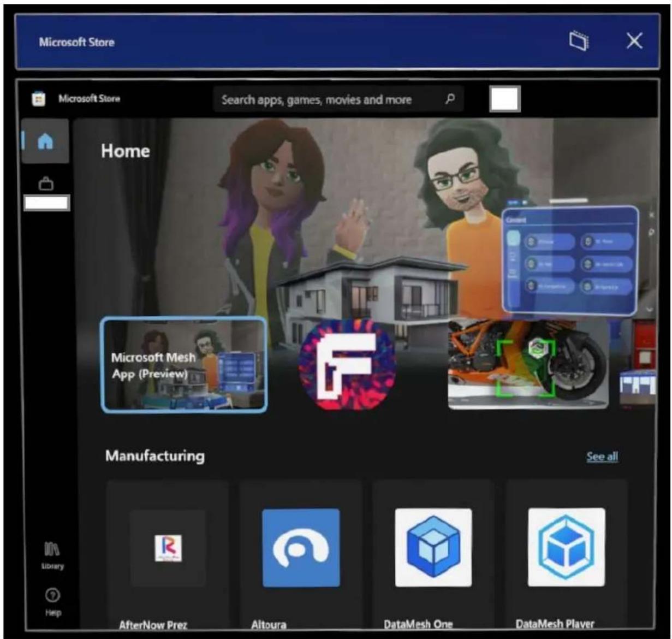The width and height of the screenshot is (672, 639).
Task: Open the Altoura app icon
Action: pos(301,548)
